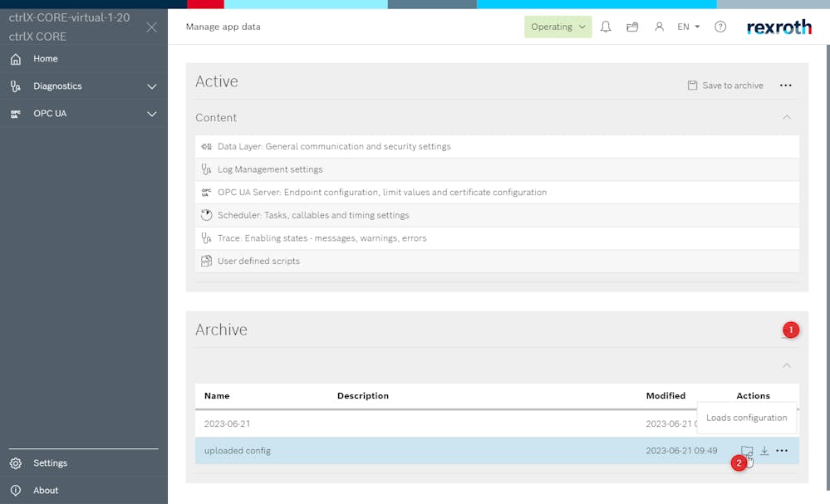The image size is (830, 504).
Task: Click the user profile icon
Action: tap(659, 27)
